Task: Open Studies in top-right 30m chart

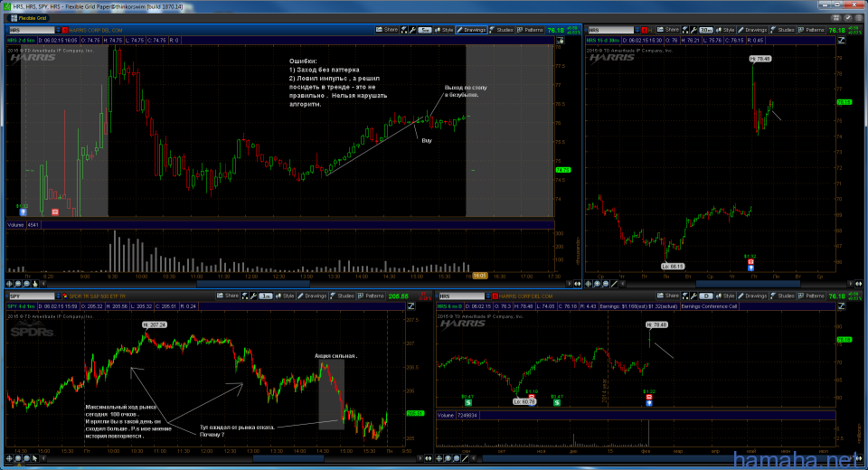Action: (783, 30)
